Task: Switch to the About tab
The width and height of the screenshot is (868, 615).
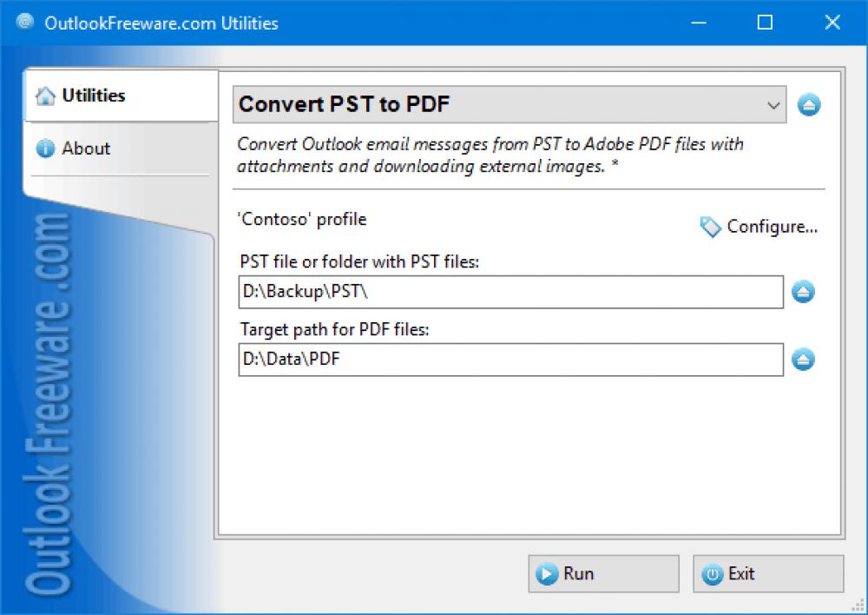Action: coord(87,149)
